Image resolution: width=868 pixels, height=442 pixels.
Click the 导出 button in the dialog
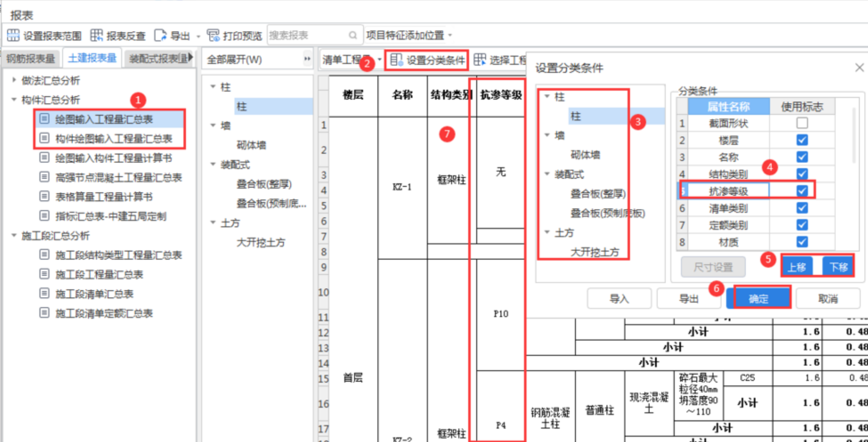point(689,299)
